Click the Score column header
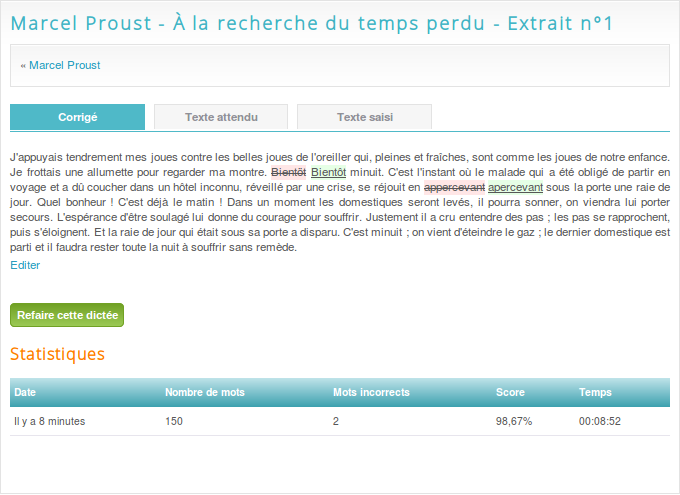 [x=510, y=392]
